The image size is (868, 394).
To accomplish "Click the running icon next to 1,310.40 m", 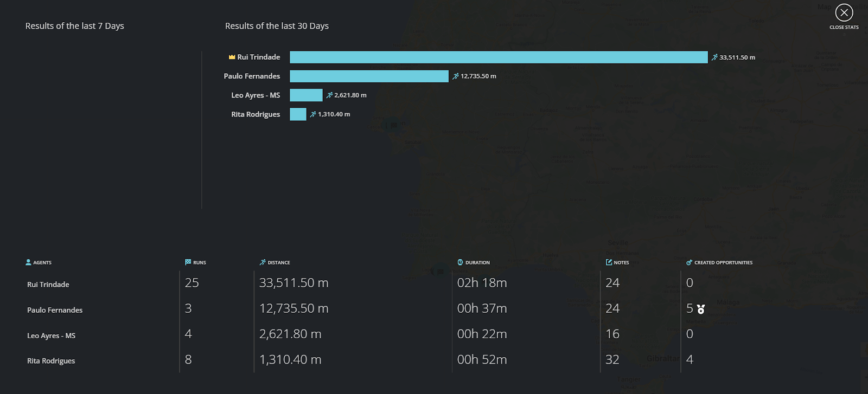I will (x=313, y=114).
